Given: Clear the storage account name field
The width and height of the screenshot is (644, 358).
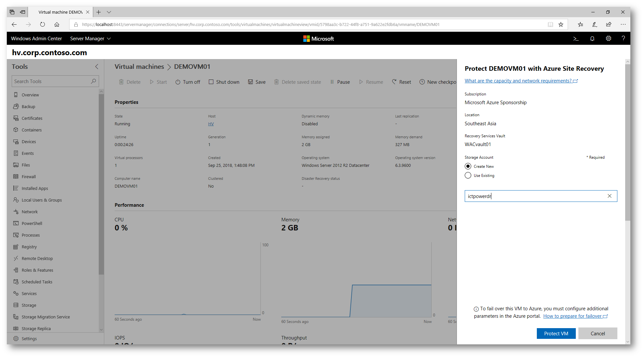Looking at the screenshot, I should 610,196.
